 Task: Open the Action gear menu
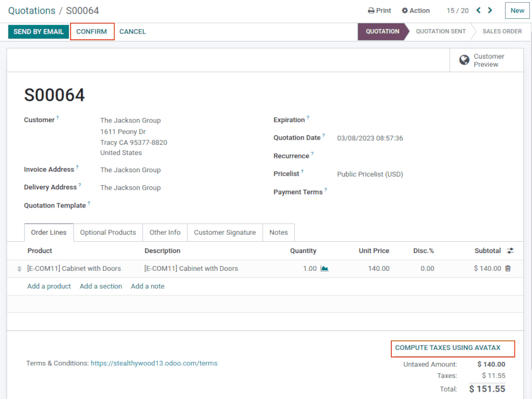pyautogui.click(x=416, y=10)
